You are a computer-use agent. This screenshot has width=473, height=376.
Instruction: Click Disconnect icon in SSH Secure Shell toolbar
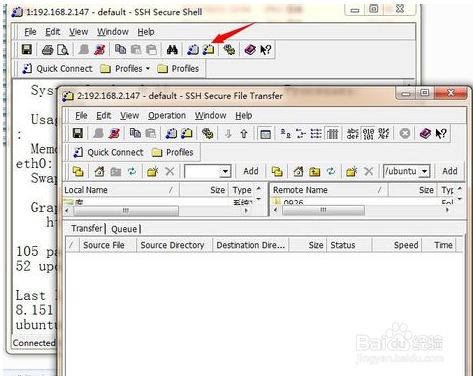[99, 50]
